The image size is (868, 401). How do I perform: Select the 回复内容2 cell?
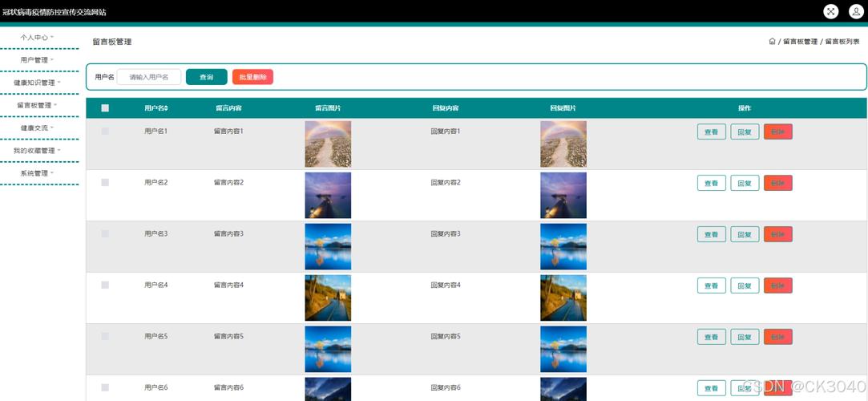coord(446,182)
